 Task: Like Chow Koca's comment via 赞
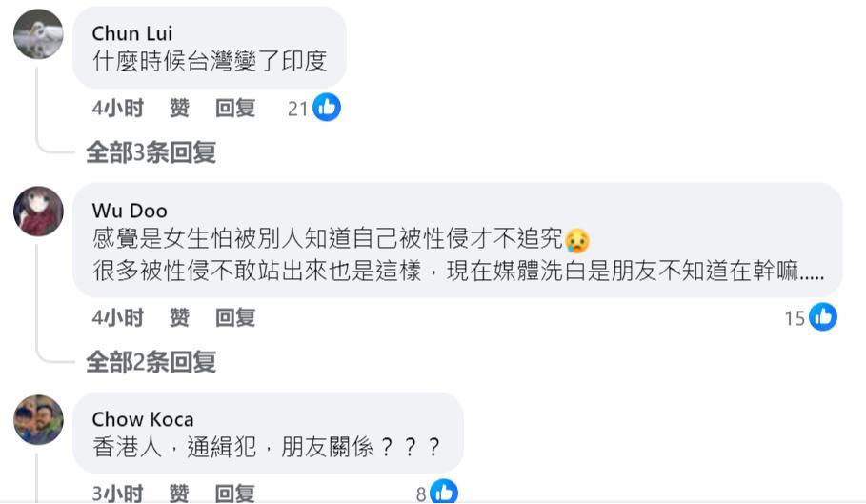(179, 493)
